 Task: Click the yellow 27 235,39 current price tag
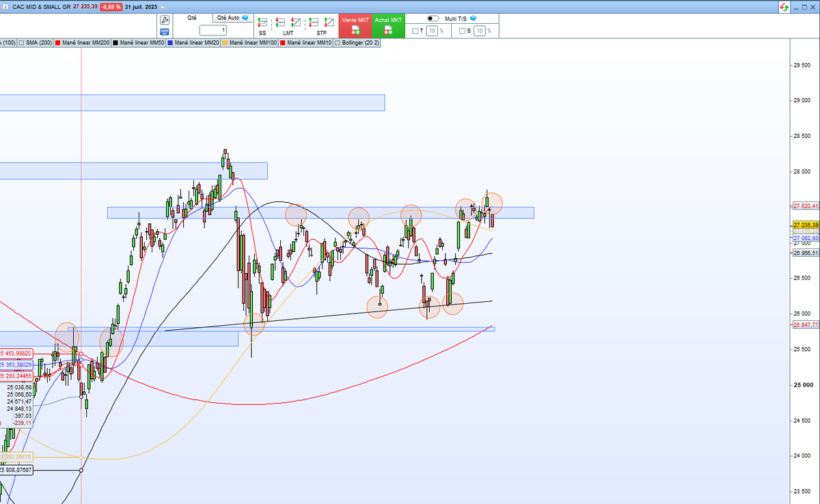pyautogui.click(x=806, y=225)
